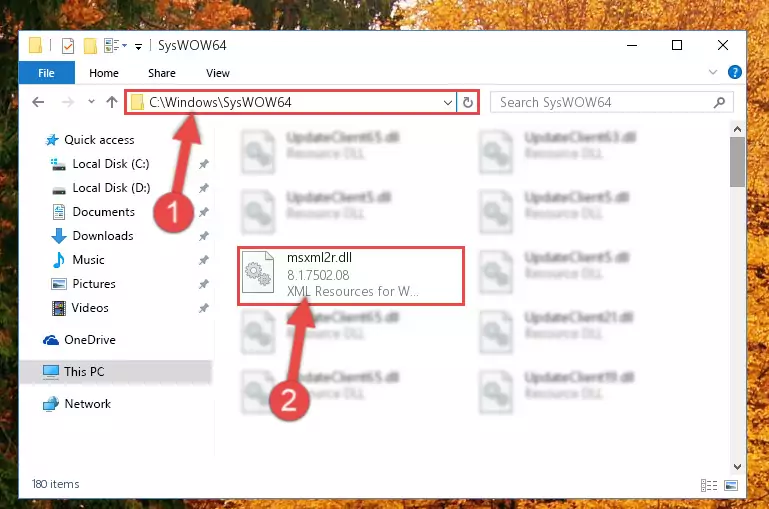Viewport: 769px width, 509px height.
Task: Click the vertical scrollbar up arrow
Action: coord(737,129)
